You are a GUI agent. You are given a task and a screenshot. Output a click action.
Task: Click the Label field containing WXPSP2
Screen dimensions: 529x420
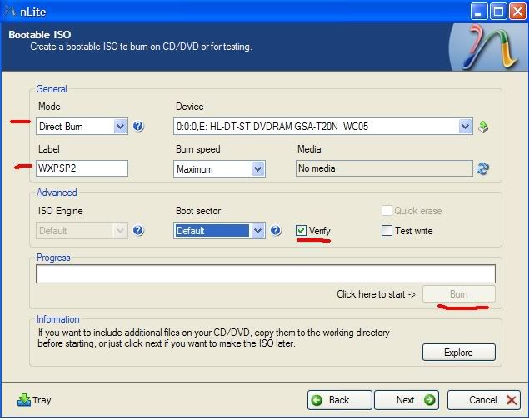(x=82, y=168)
